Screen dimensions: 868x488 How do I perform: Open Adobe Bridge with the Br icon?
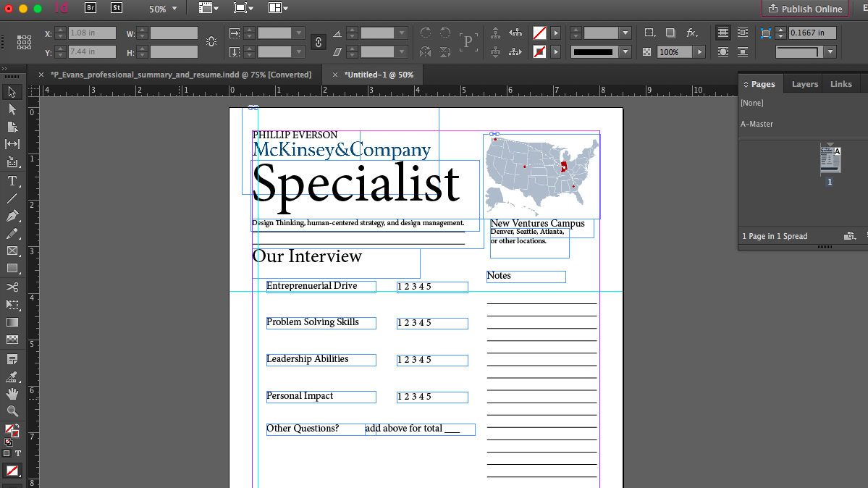click(x=90, y=8)
